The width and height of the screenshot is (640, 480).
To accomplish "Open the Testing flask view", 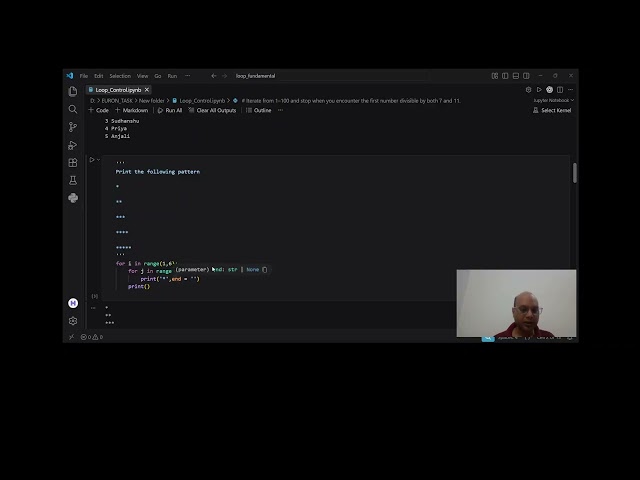I will [73, 180].
